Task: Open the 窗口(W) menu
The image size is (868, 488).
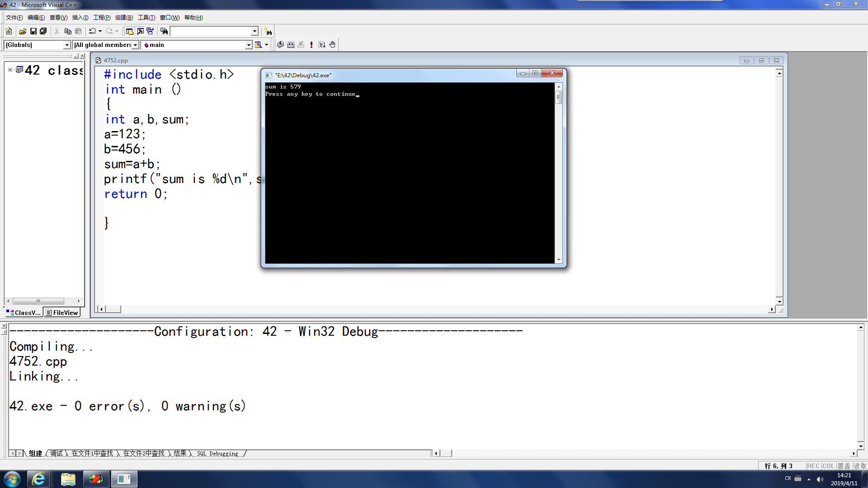Action: point(170,18)
